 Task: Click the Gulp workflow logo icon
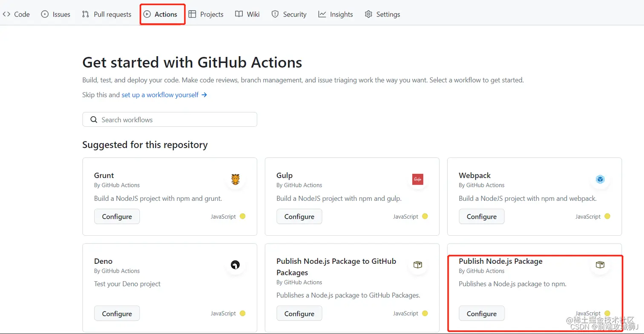point(418,180)
